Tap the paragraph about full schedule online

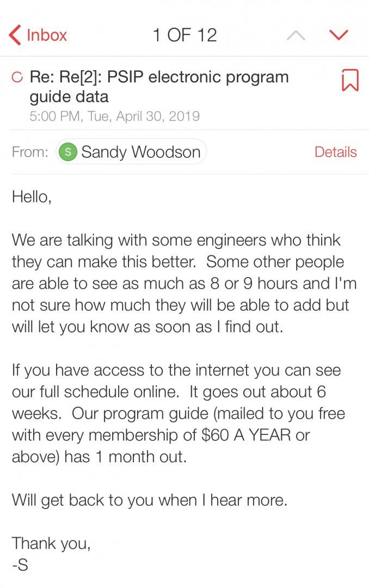click(x=179, y=414)
